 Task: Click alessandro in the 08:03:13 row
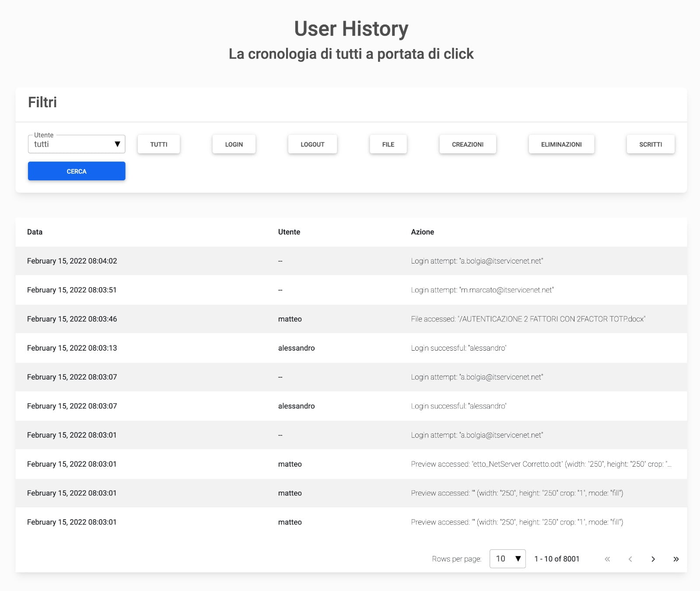(x=297, y=348)
